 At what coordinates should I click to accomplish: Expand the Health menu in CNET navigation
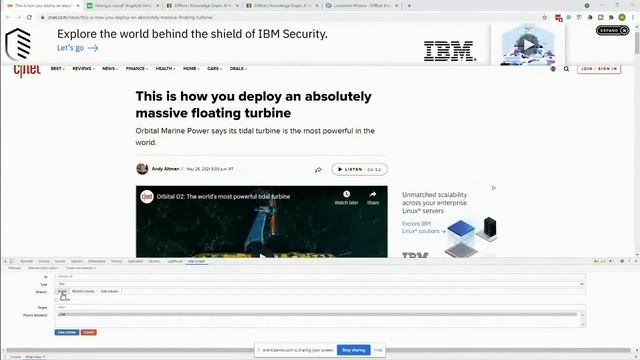point(165,69)
